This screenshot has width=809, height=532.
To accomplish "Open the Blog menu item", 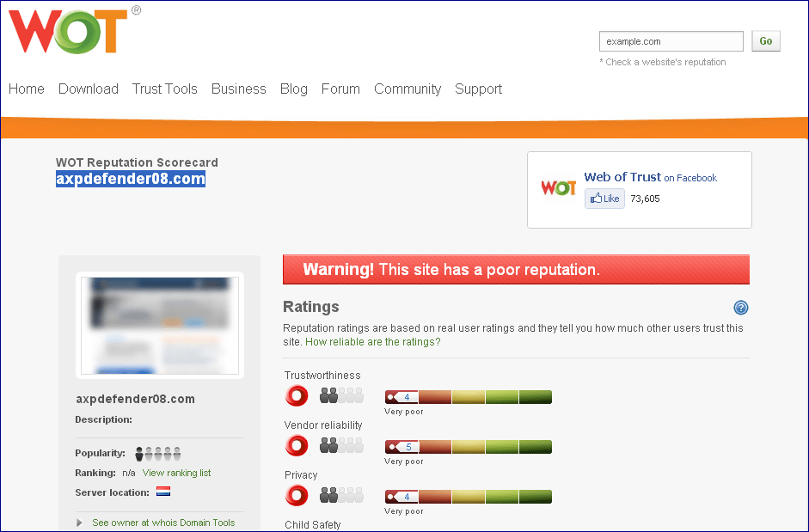I will click(x=293, y=89).
